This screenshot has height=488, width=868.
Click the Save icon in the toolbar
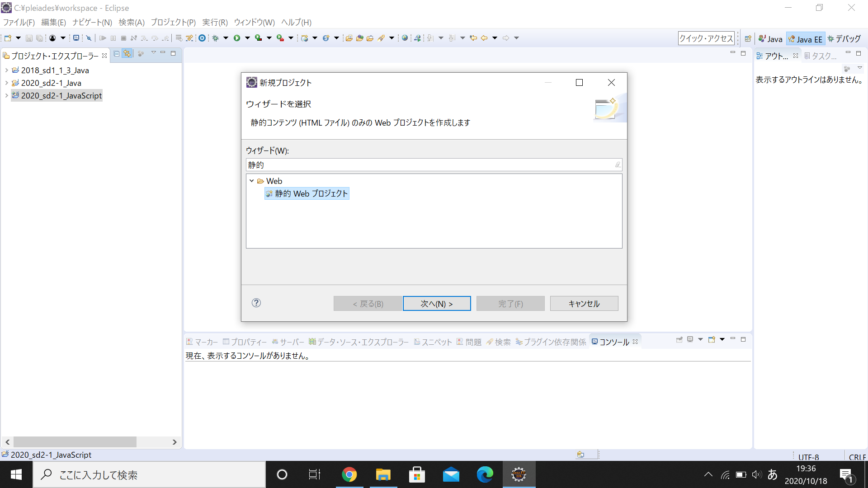[29, 38]
